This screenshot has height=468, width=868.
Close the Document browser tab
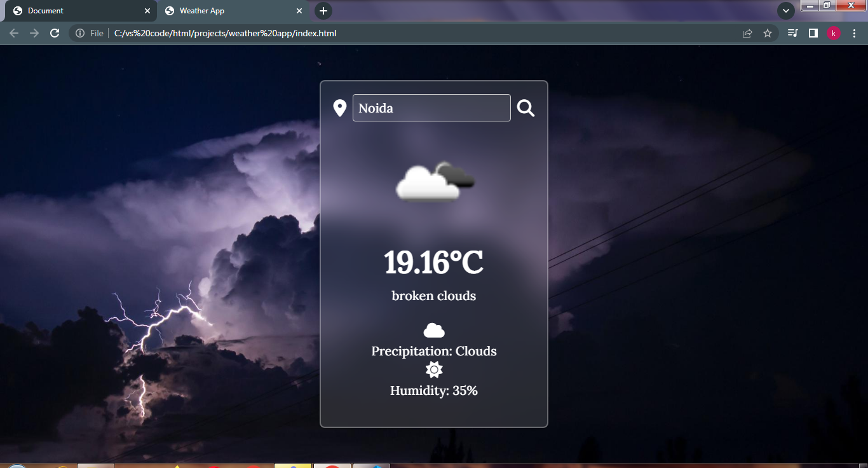(x=147, y=11)
